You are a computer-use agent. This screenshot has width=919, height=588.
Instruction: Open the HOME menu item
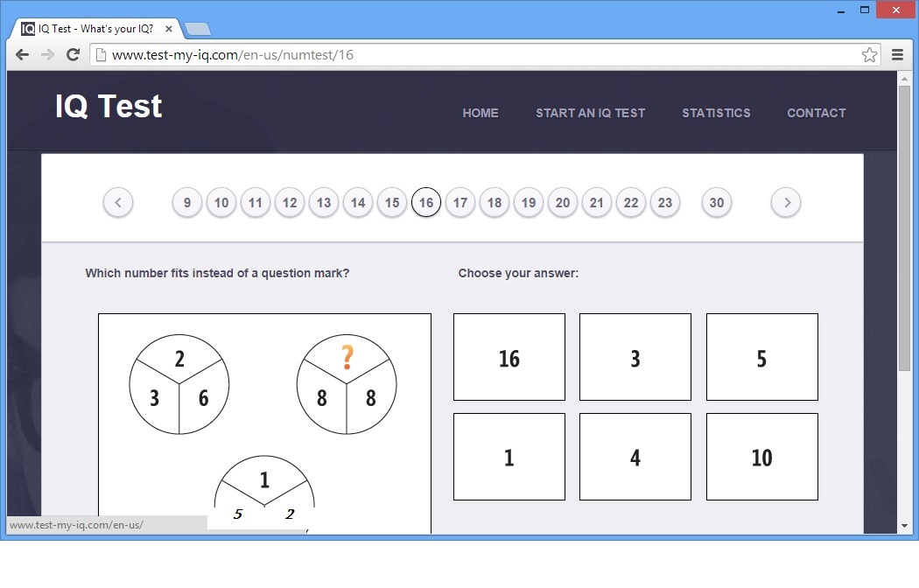click(481, 113)
